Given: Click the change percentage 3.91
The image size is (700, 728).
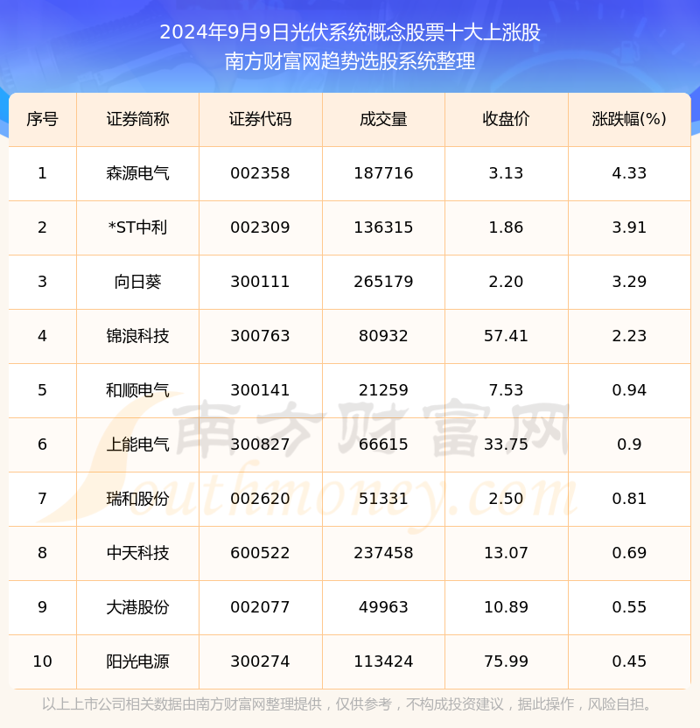Looking at the screenshot, I should [x=629, y=227].
